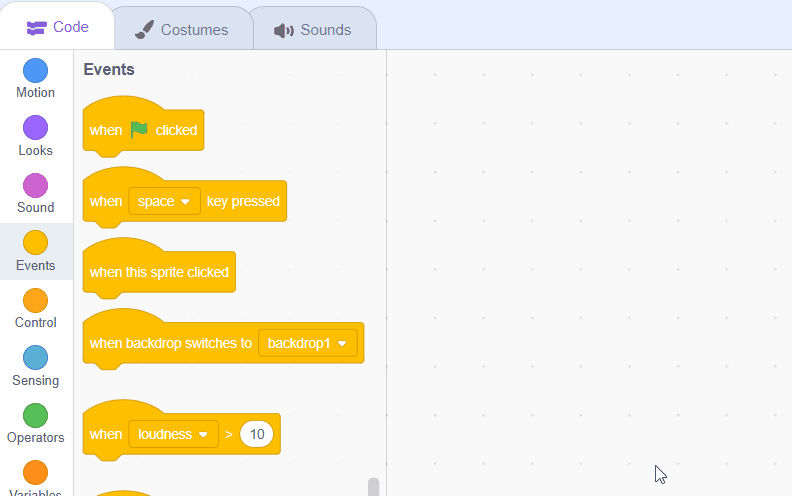
Task: Click the 'when this sprite clicked' block
Action: (x=159, y=272)
